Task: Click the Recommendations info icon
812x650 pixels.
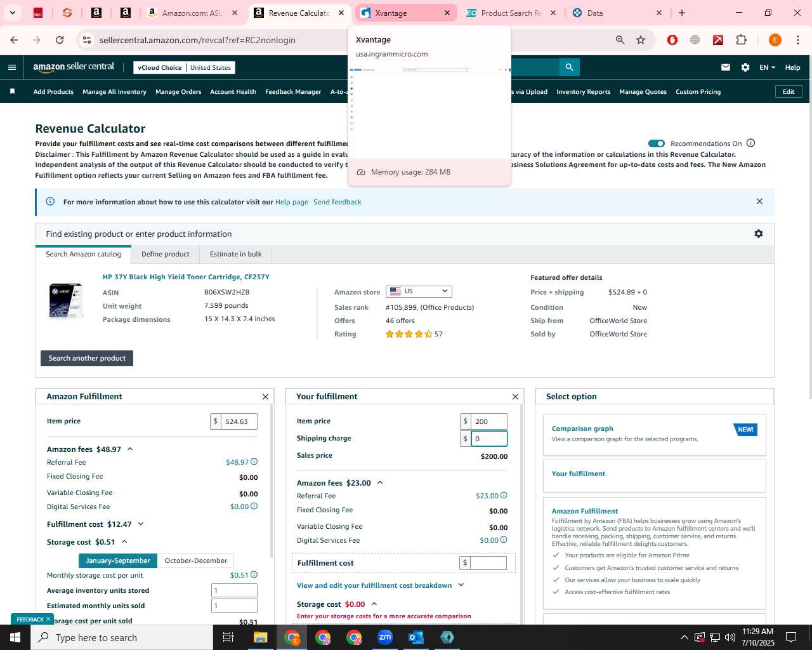Action: 751,143
